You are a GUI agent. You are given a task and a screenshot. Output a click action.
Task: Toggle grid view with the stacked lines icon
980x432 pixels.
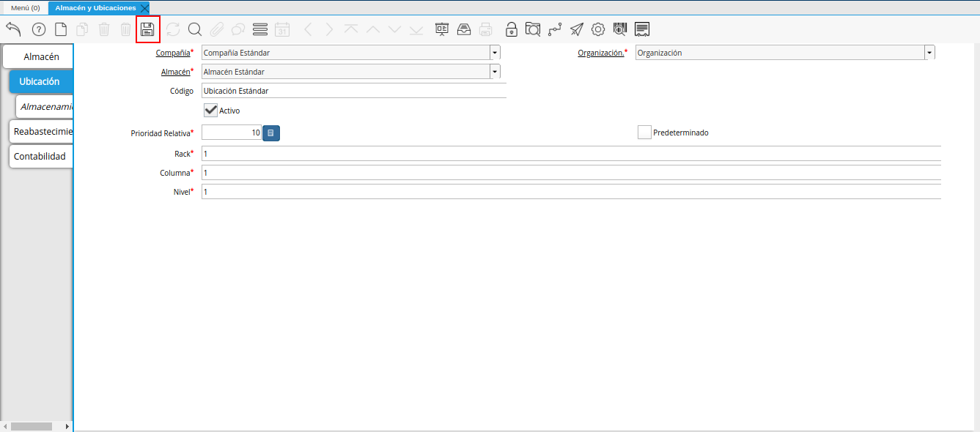pyautogui.click(x=259, y=29)
